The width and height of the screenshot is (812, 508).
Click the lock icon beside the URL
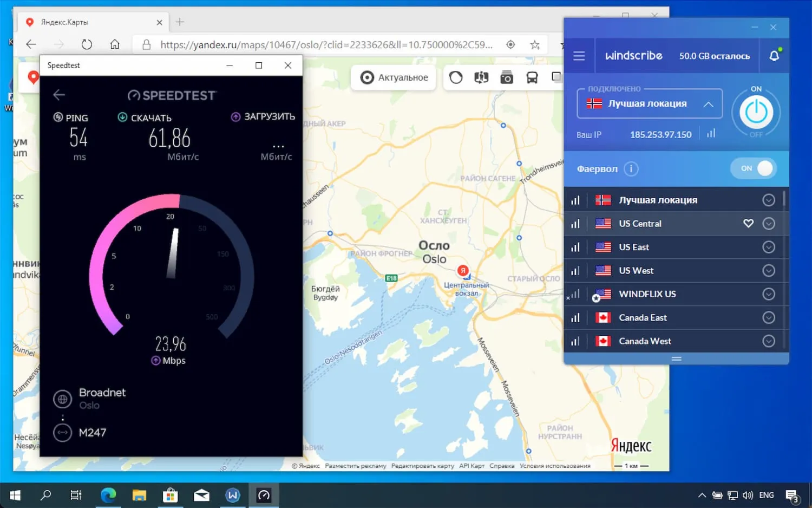tap(146, 44)
